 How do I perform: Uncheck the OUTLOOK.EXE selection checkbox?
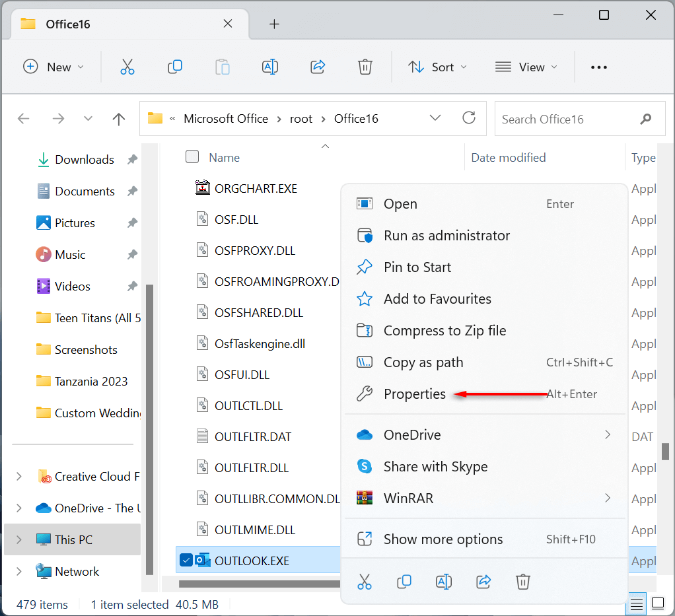coord(186,561)
